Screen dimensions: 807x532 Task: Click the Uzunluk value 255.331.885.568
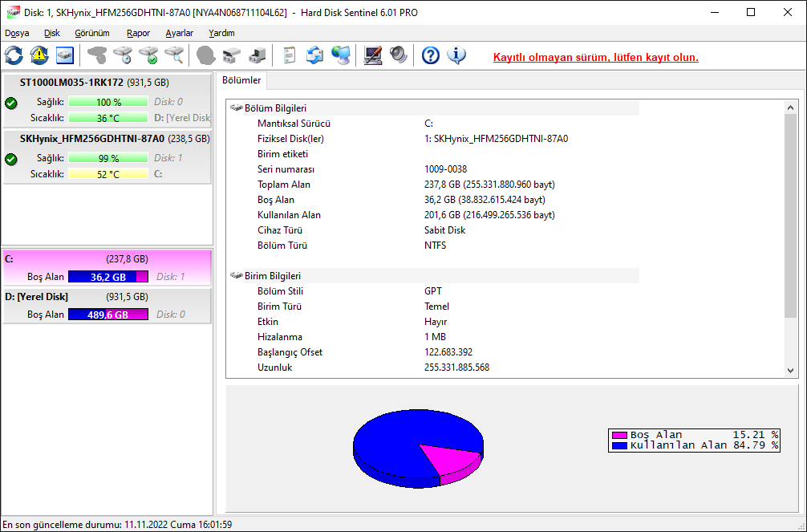(x=456, y=368)
